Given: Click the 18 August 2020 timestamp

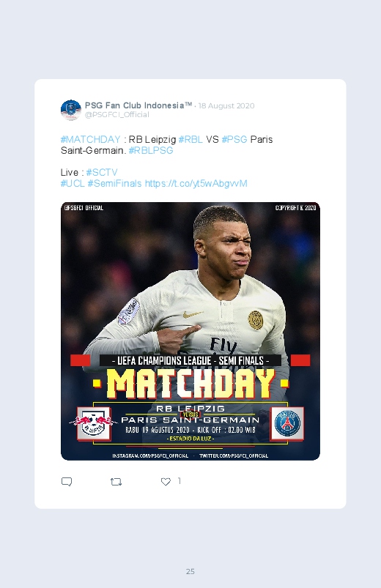Looking at the screenshot, I should pyautogui.click(x=226, y=105).
